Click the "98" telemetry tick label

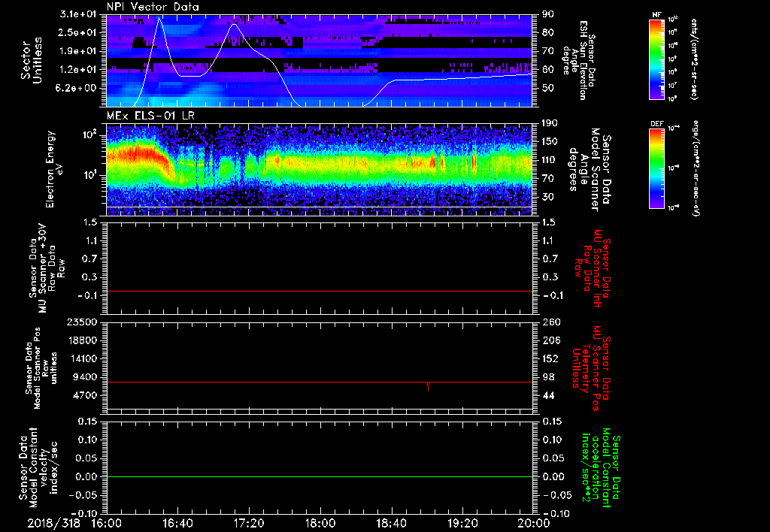(x=548, y=377)
